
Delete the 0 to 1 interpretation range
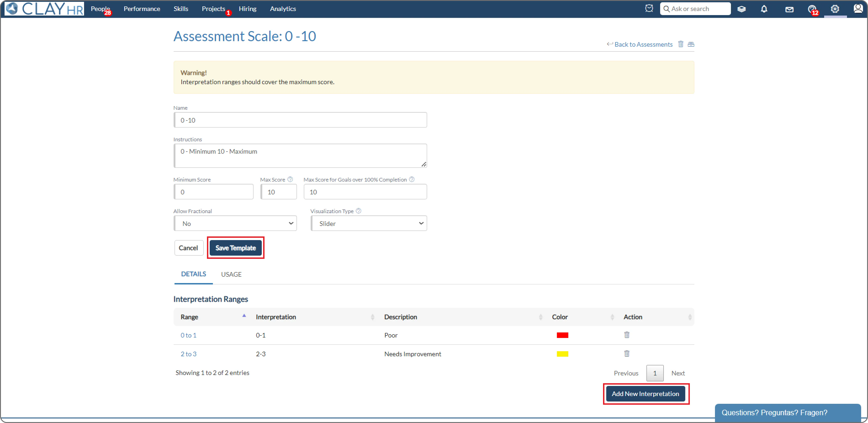(627, 335)
